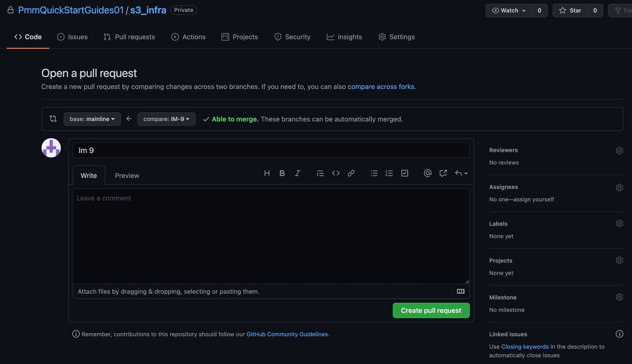This screenshot has height=364, width=632.
Task: Expand compare branch IM-9 dropdown
Action: coord(166,118)
